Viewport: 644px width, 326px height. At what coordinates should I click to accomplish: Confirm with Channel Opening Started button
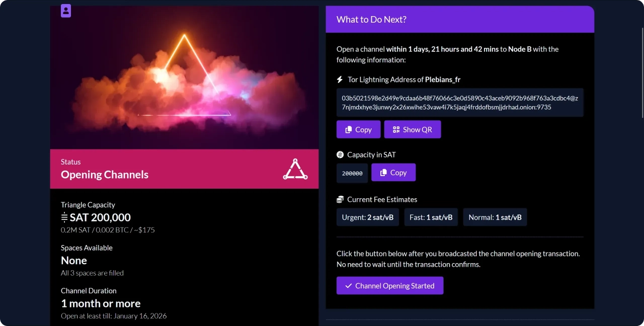point(390,286)
